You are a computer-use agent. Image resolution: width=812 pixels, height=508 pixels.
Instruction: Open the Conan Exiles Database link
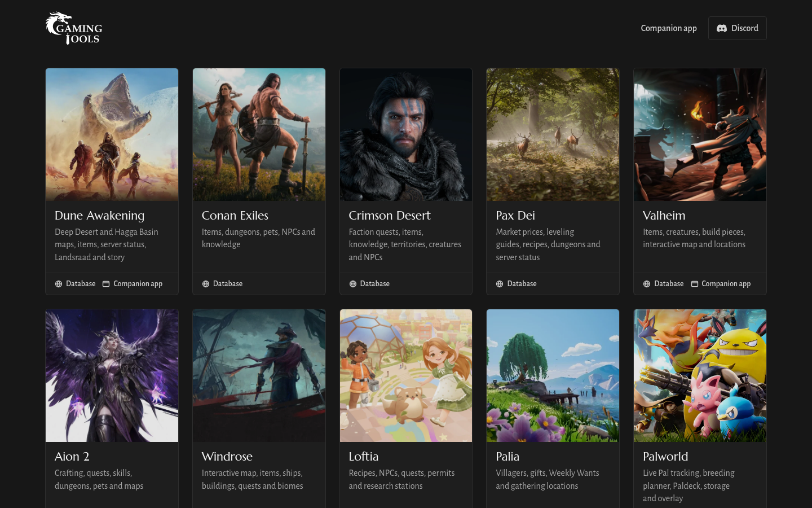[222, 284]
